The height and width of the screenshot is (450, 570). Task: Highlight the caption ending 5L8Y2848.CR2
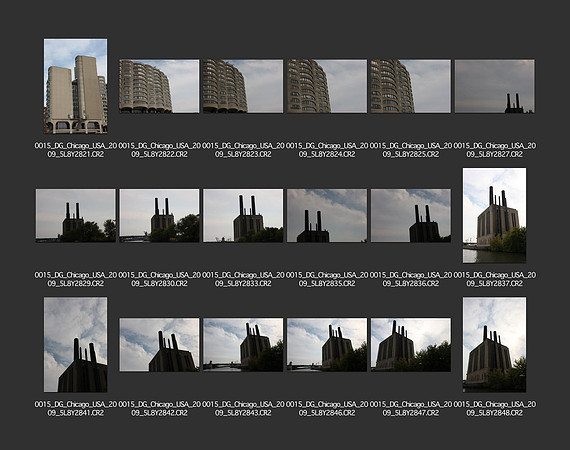click(494, 409)
